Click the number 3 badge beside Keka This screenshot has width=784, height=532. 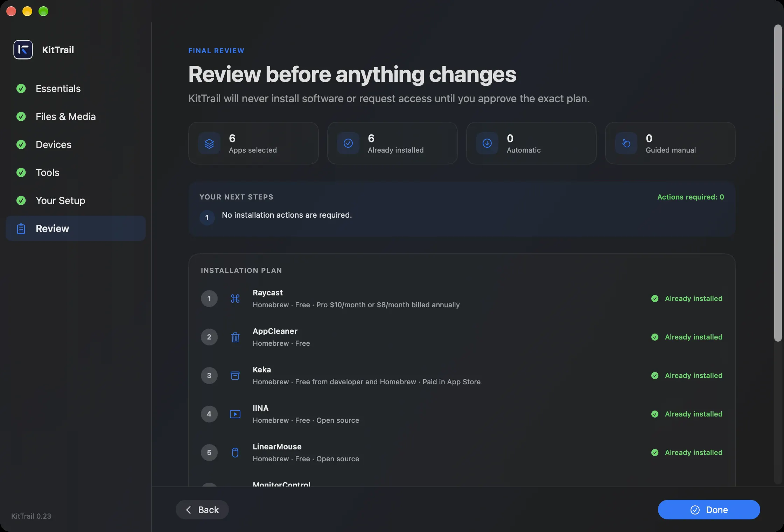point(209,376)
